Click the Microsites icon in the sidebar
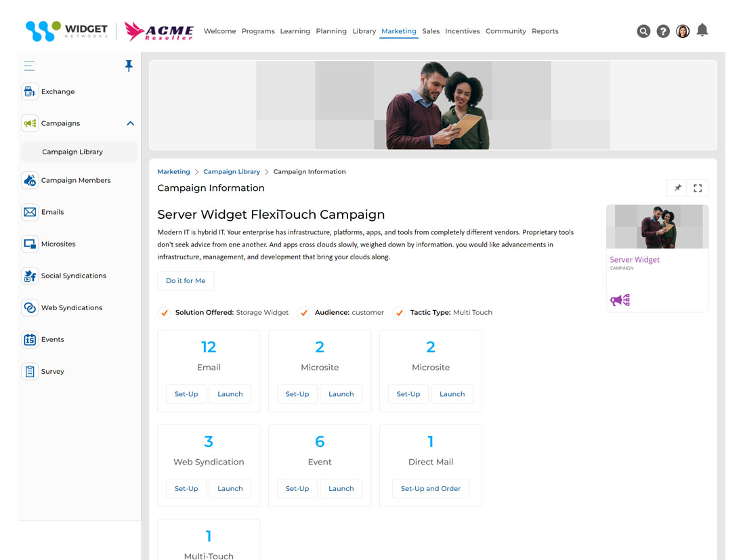 pyautogui.click(x=29, y=244)
